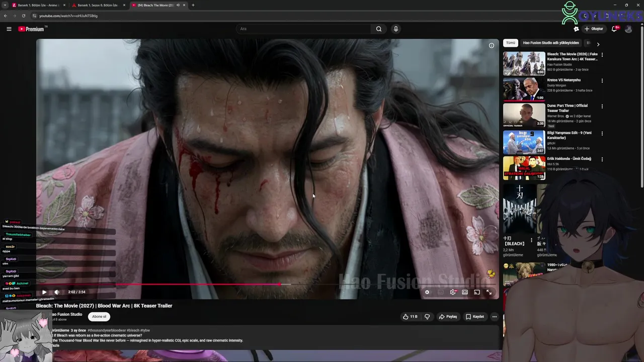Open the Kratos VS Netanyahu video title
This screenshot has height=362, width=644.
(564, 80)
